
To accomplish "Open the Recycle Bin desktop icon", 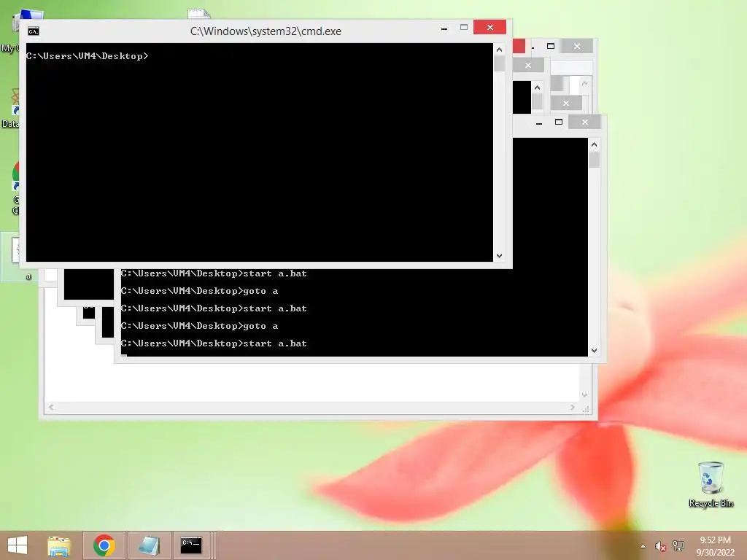I will [711, 485].
